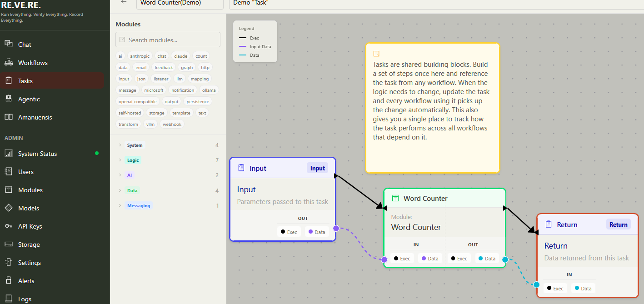Open the Storage admin page
Image resolution: width=644 pixels, height=304 pixels.
[x=52, y=244]
